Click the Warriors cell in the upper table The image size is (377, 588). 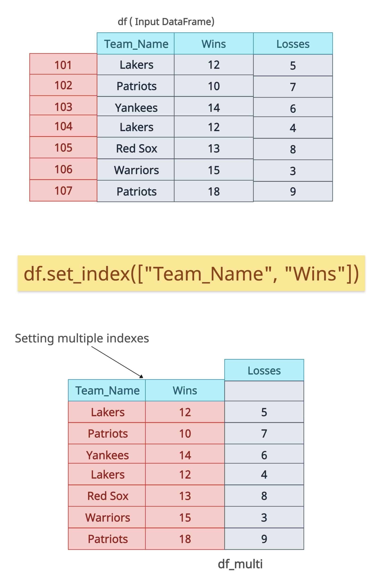[136, 170]
